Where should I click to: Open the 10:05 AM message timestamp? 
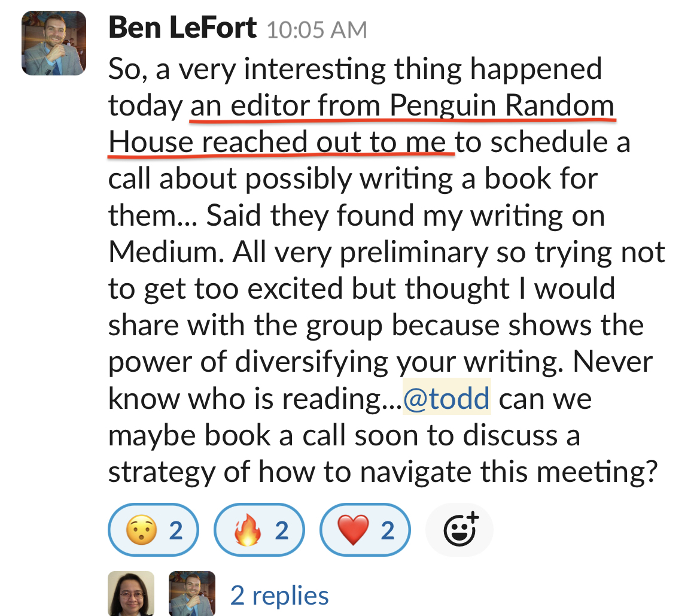(316, 30)
